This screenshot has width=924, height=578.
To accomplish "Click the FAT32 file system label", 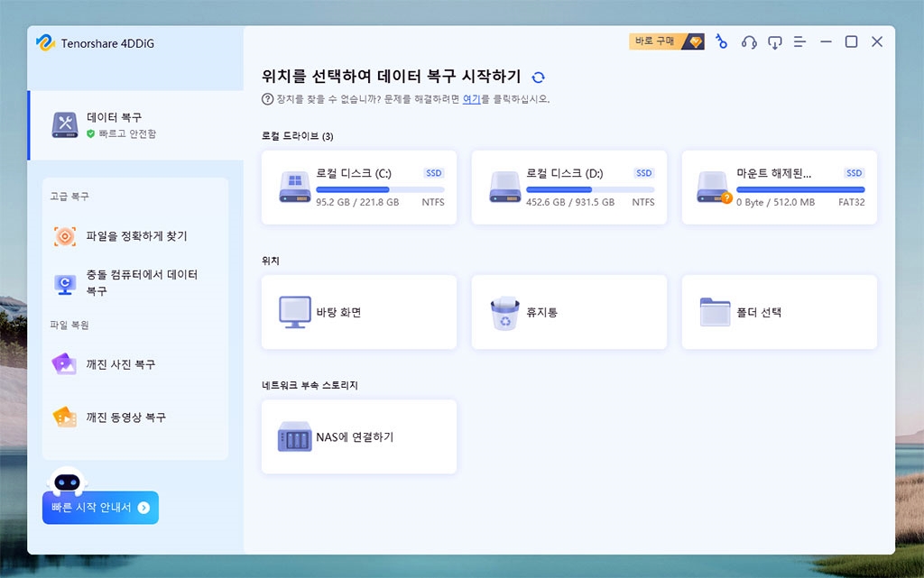I will coord(852,202).
